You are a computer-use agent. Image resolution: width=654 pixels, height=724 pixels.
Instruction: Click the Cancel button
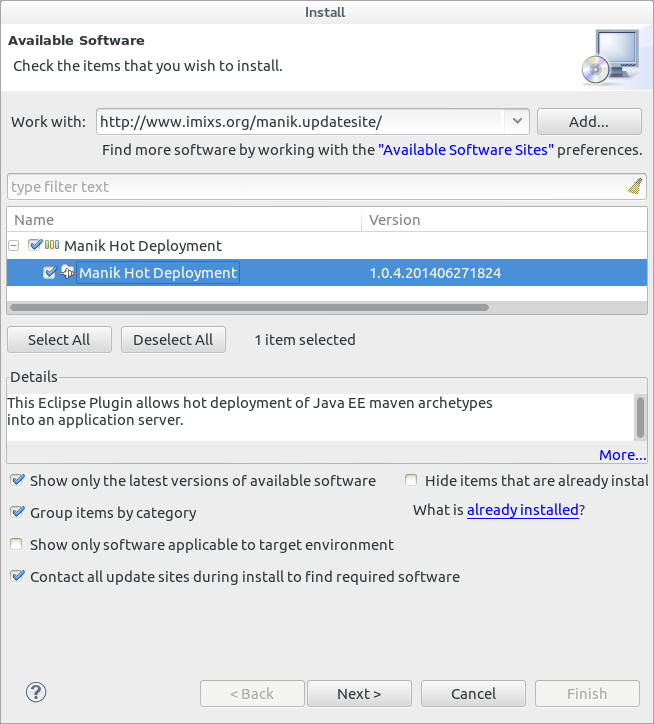click(x=473, y=694)
